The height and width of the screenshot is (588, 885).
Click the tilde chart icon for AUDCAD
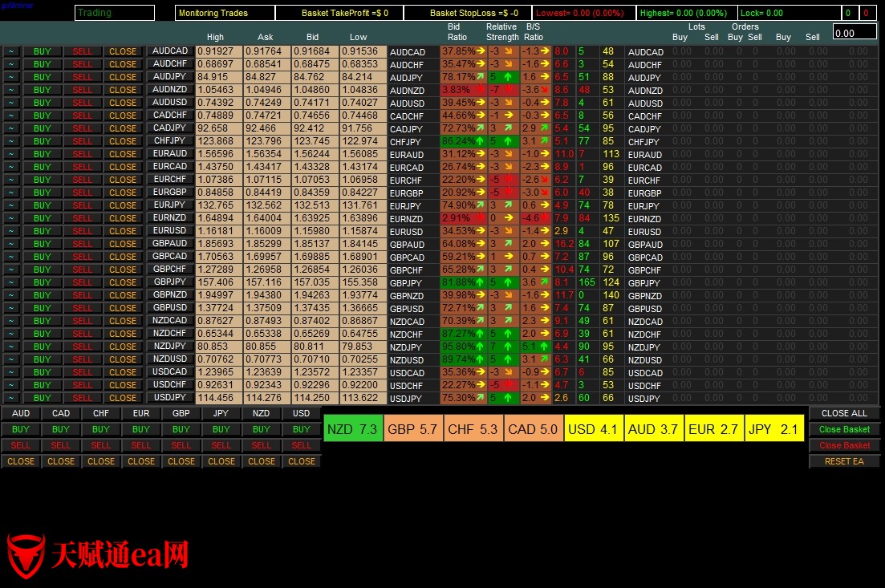tap(11, 51)
